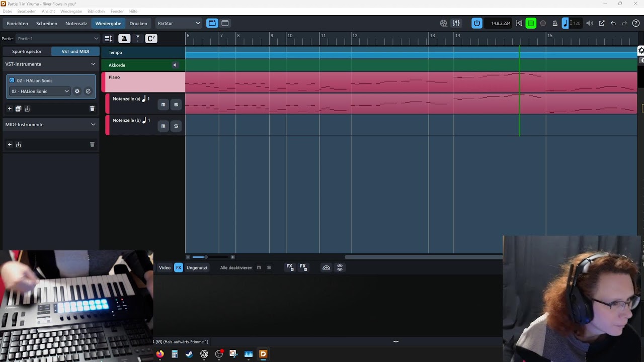
Task: Solo Notenzeile (b)
Action: click(176, 126)
